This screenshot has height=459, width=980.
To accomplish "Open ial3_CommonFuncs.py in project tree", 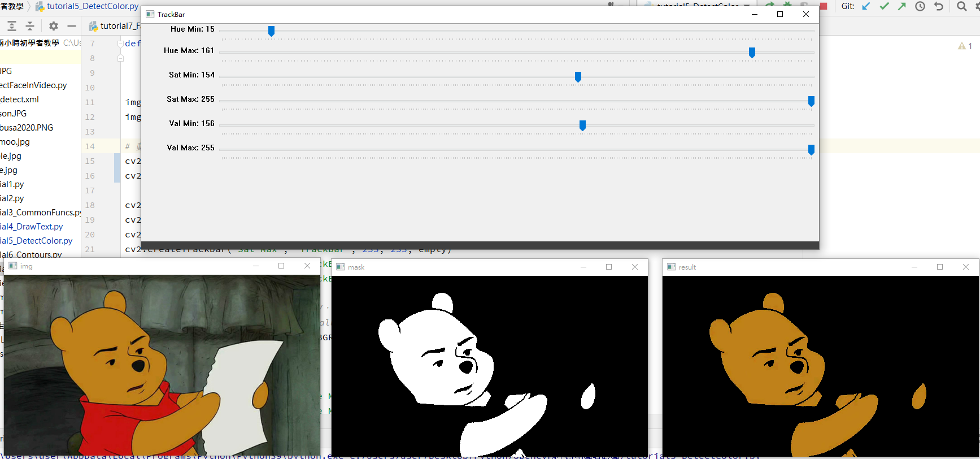I will (x=41, y=212).
